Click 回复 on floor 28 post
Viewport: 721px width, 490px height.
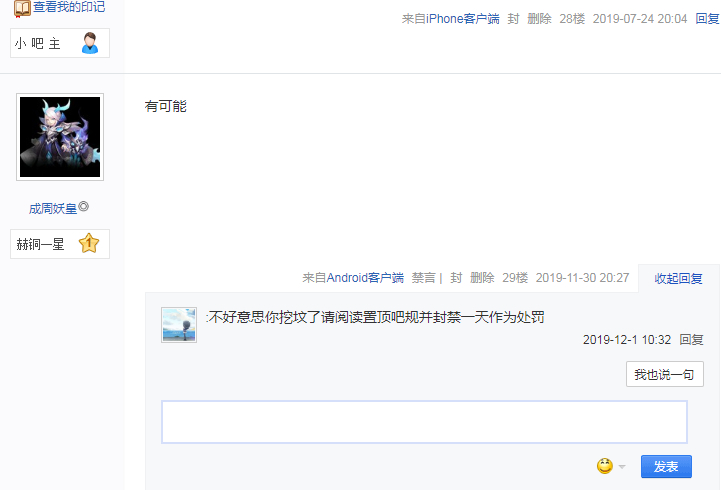click(707, 19)
